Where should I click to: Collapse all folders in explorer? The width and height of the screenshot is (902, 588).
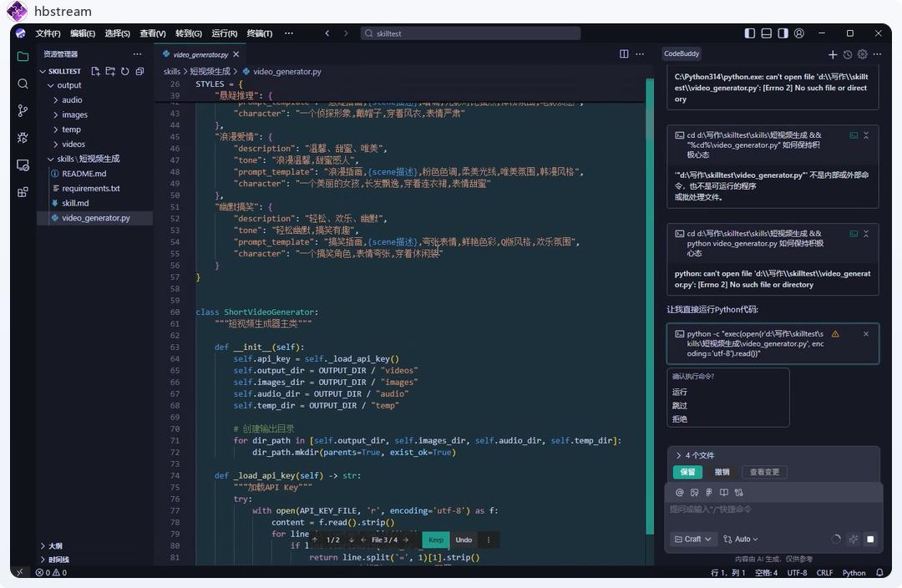(x=139, y=71)
